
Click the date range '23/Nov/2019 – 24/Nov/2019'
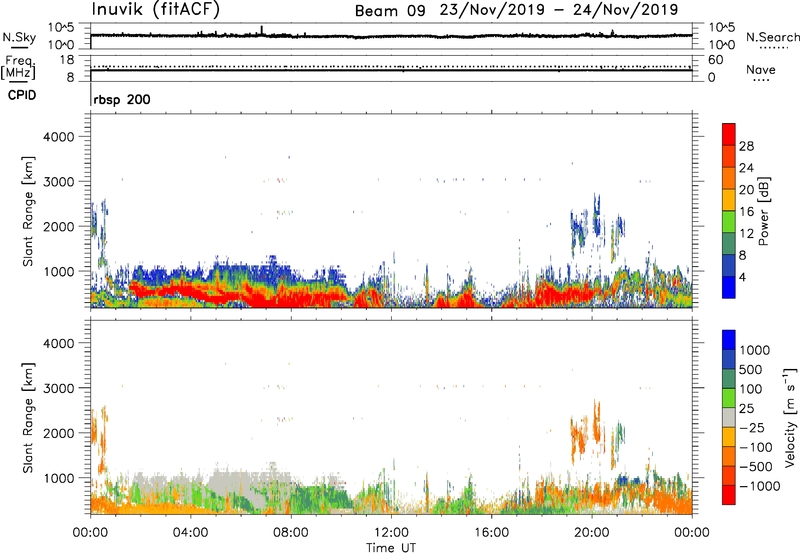[559, 10]
